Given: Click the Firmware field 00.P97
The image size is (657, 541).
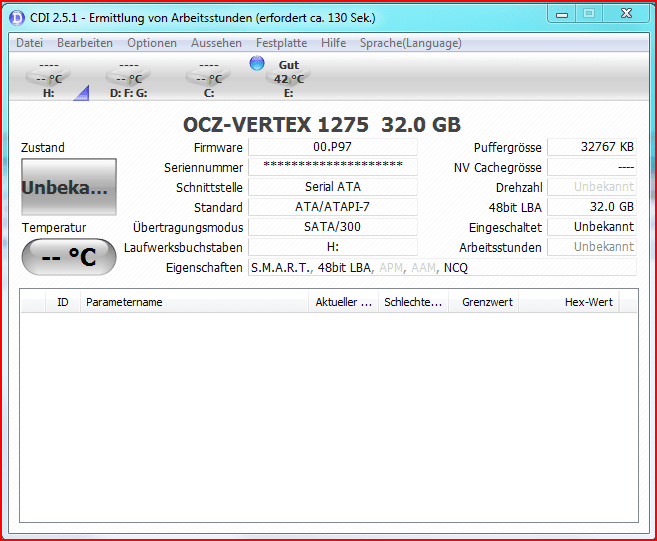Looking at the screenshot, I should [x=333, y=147].
